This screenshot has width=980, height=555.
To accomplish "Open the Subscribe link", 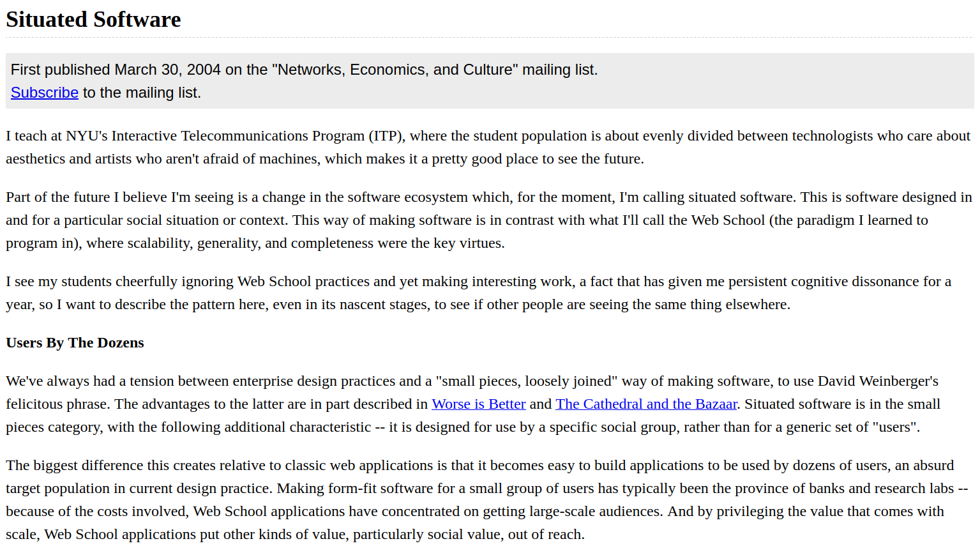I will (44, 93).
